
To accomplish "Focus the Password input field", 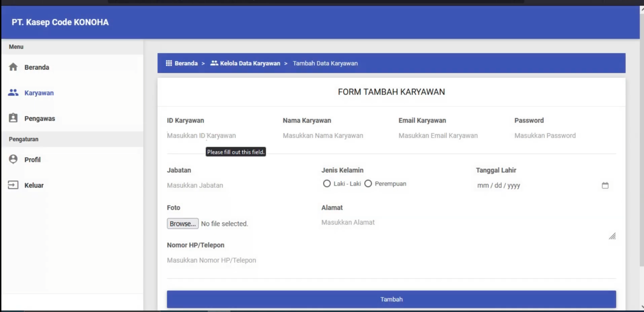I will point(565,136).
